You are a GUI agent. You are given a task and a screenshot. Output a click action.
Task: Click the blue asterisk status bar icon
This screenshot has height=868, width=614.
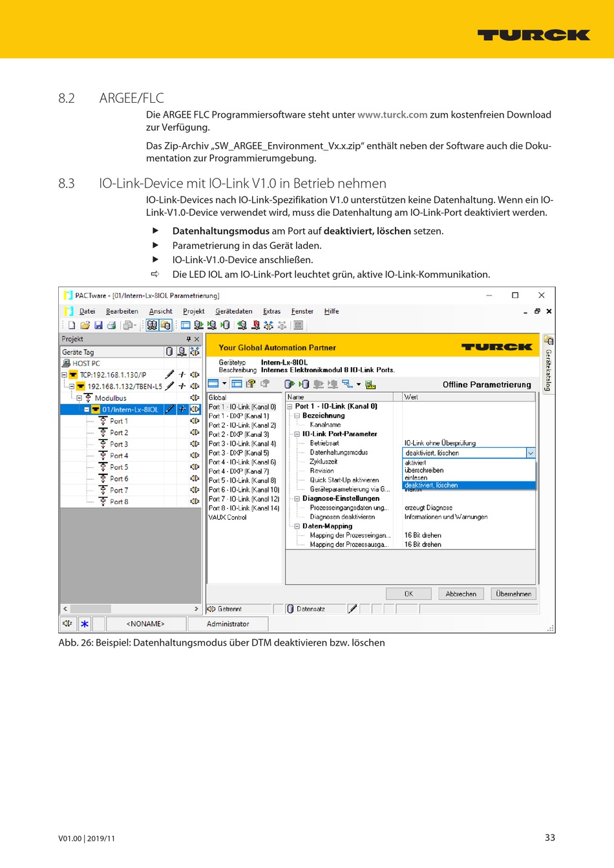point(85,624)
